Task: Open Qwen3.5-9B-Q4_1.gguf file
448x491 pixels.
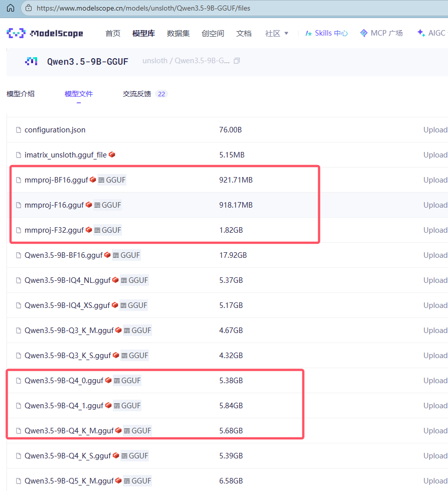Action: [x=64, y=405]
